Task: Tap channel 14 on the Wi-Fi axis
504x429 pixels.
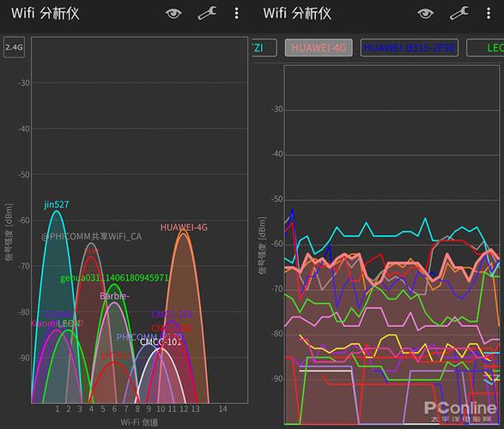Action: 222,408
